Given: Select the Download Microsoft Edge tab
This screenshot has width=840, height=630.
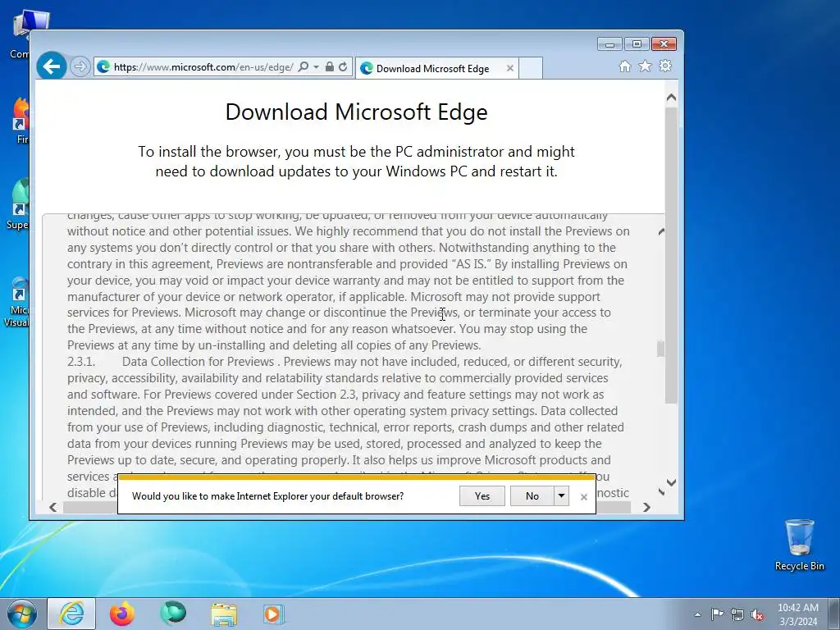Looking at the screenshot, I should pos(436,69).
